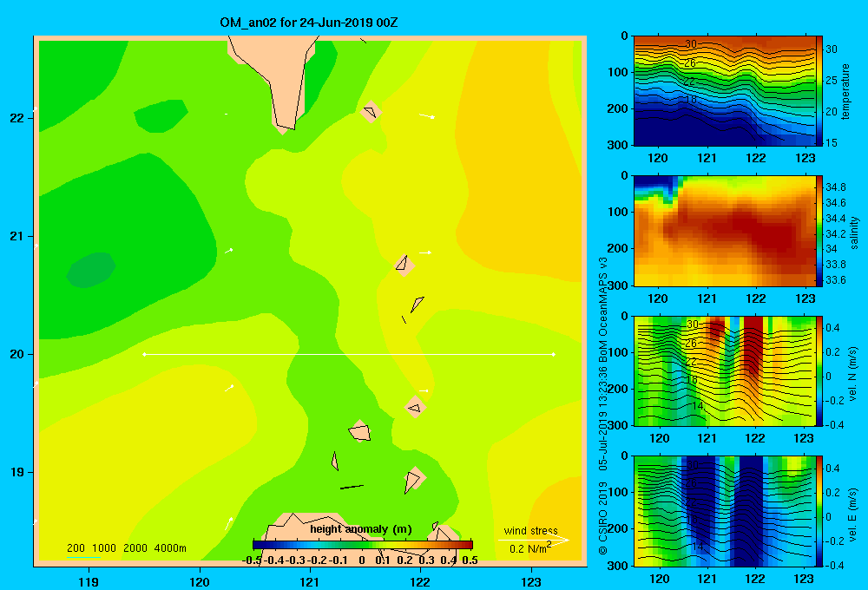Click the wind stress scale arrow
868x590 pixels.
[x=534, y=540]
